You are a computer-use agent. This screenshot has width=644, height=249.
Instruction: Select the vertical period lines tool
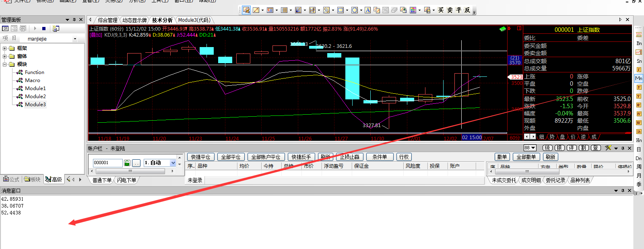(x=284, y=10)
